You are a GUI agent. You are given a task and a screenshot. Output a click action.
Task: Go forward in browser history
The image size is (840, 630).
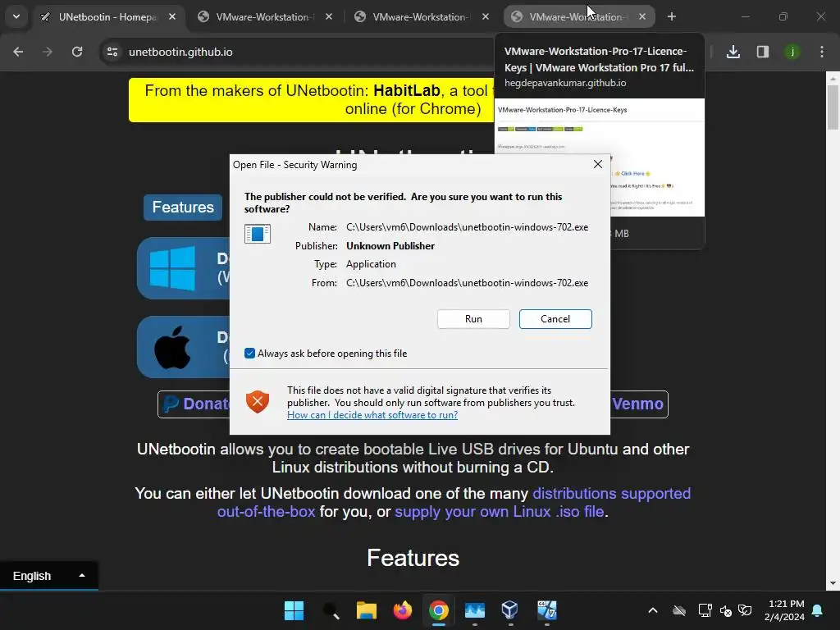(x=48, y=52)
